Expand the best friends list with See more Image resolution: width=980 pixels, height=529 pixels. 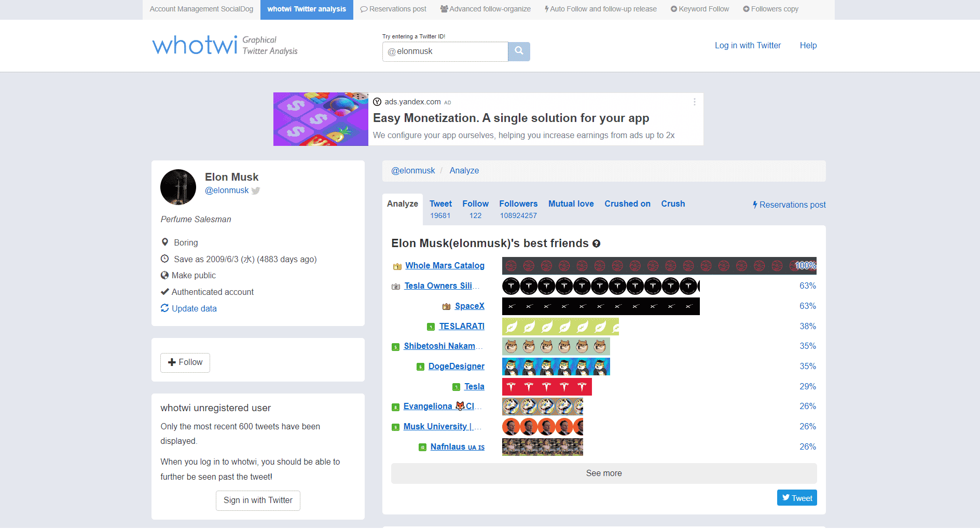click(603, 473)
